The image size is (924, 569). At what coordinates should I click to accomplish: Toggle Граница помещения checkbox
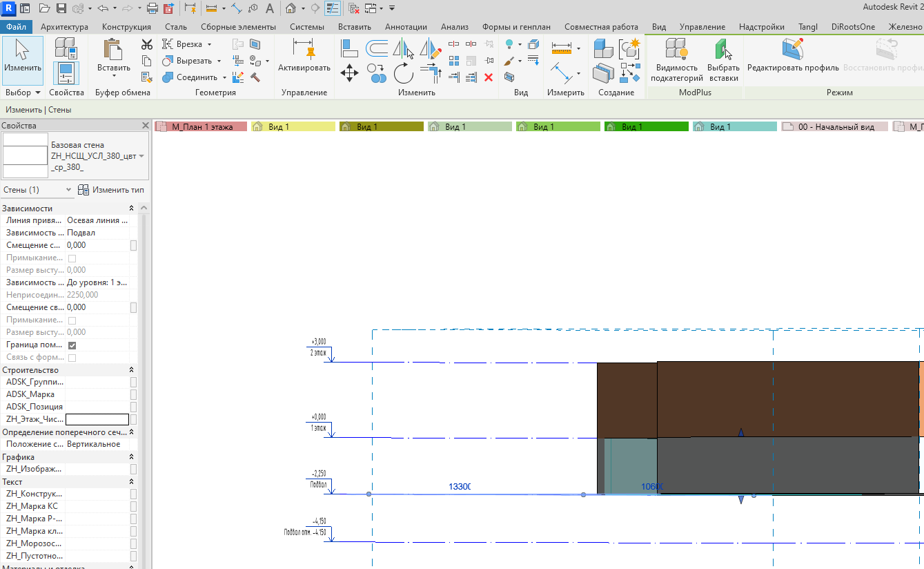72,345
